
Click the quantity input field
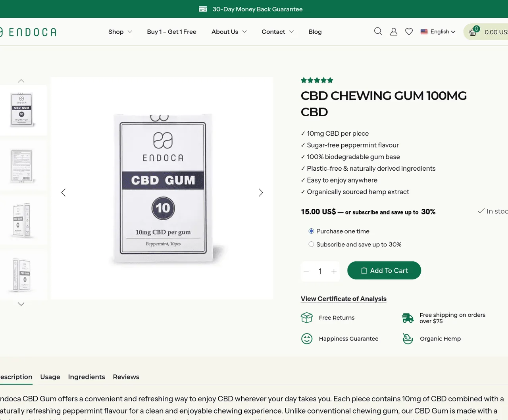(x=320, y=272)
